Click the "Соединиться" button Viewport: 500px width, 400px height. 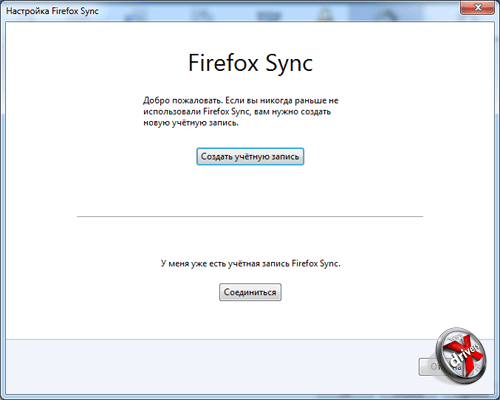(250, 292)
